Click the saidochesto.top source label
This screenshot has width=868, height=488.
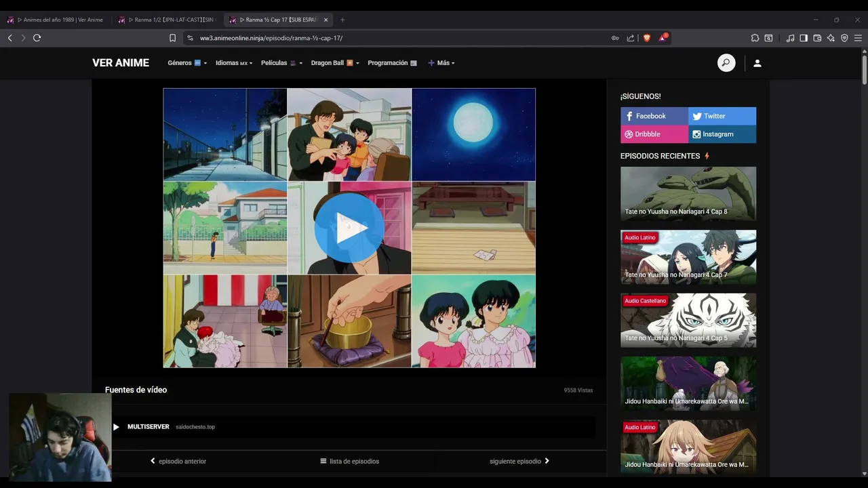195,427
